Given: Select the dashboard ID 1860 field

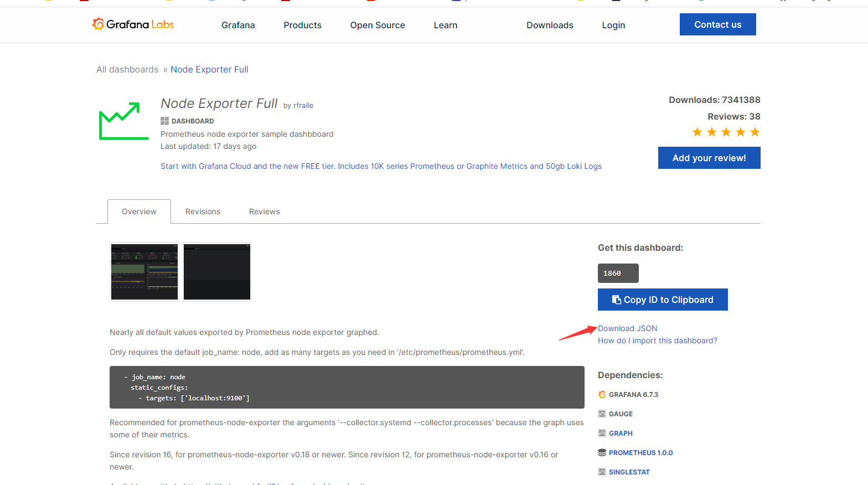Looking at the screenshot, I should pyautogui.click(x=618, y=274).
